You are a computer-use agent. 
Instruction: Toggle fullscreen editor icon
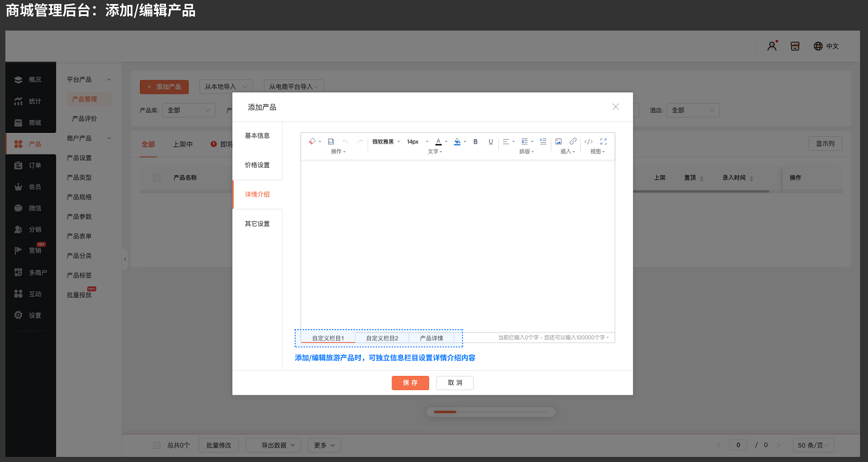(x=603, y=141)
